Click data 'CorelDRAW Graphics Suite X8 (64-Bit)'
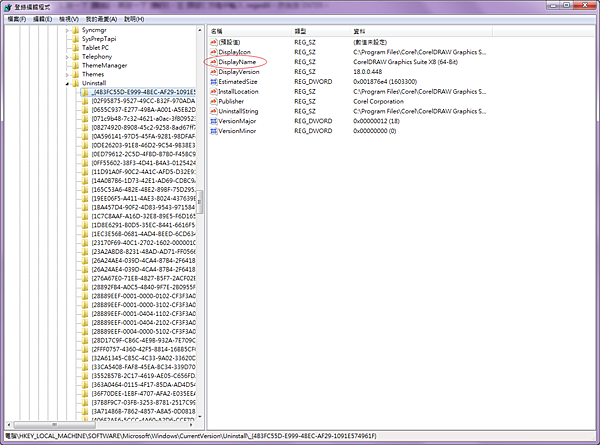 [x=405, y=62]
